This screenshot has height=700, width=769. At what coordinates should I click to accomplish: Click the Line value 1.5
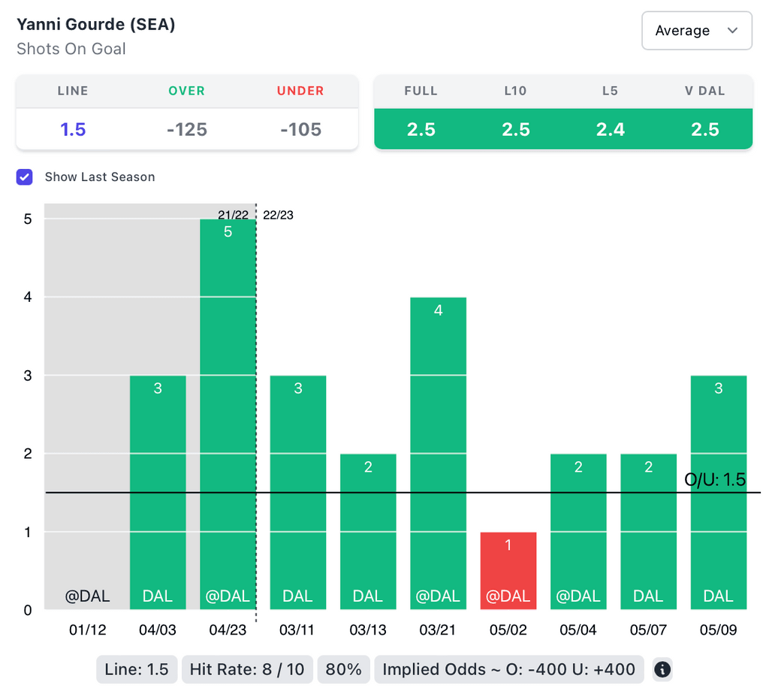point(73,129)
